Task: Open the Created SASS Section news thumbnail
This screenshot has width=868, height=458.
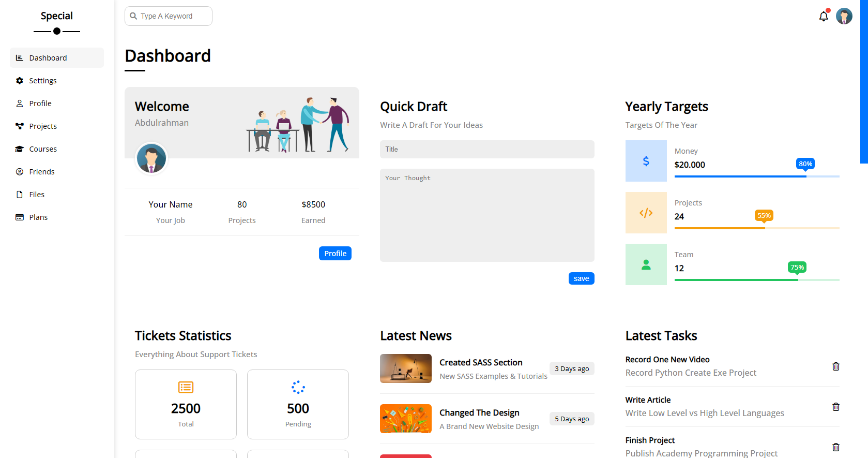Action: (x=405, y=368)
